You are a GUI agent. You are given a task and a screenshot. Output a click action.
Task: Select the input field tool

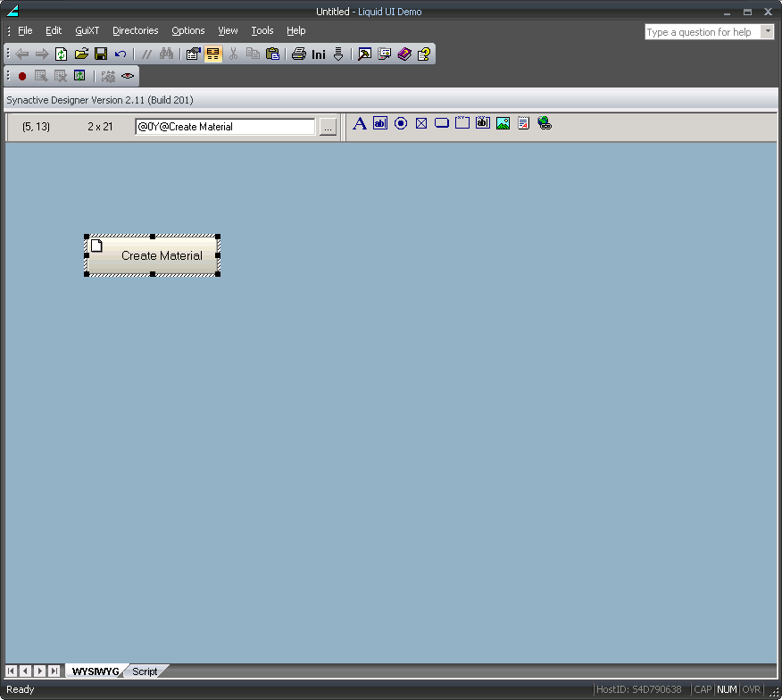[380, 123]
